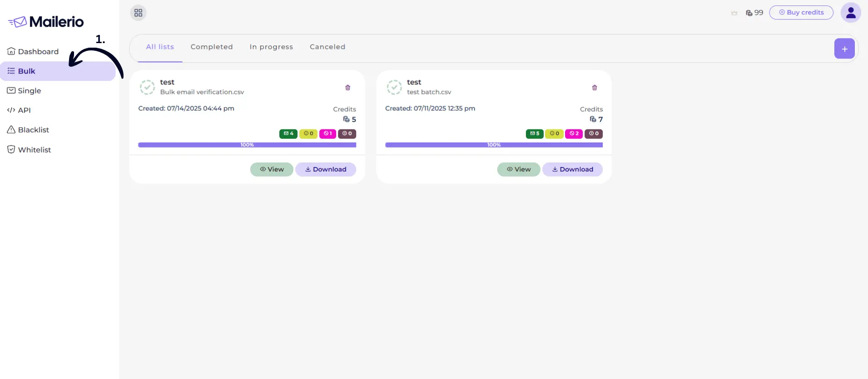The image size is (868, 379).
Task: Open the API section in sidebar
Action: click(x=24, y=110)
